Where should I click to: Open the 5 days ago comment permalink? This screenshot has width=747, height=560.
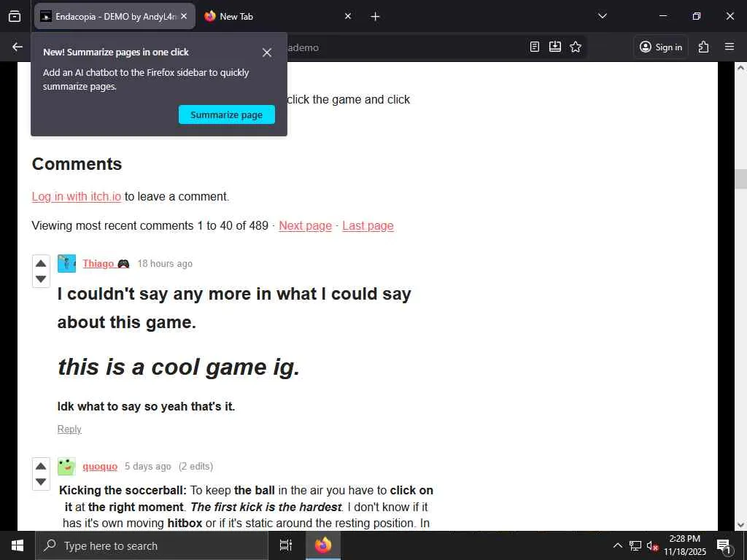[x=147, y=467]
